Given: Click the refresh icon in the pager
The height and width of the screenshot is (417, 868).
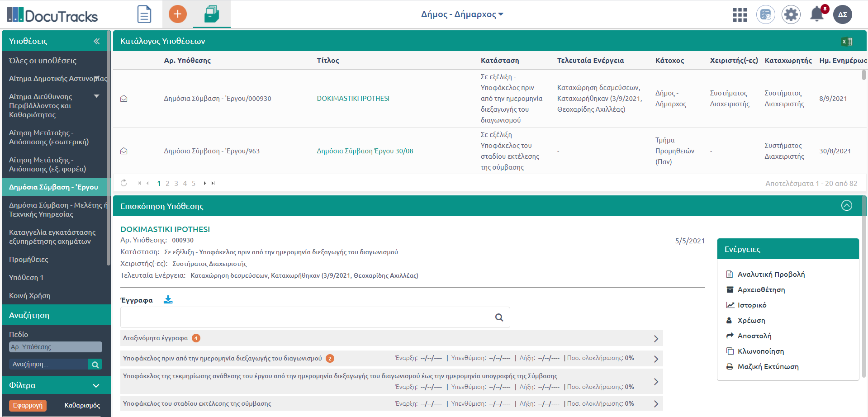Looking at the screenshot, I should pos(123,183).
